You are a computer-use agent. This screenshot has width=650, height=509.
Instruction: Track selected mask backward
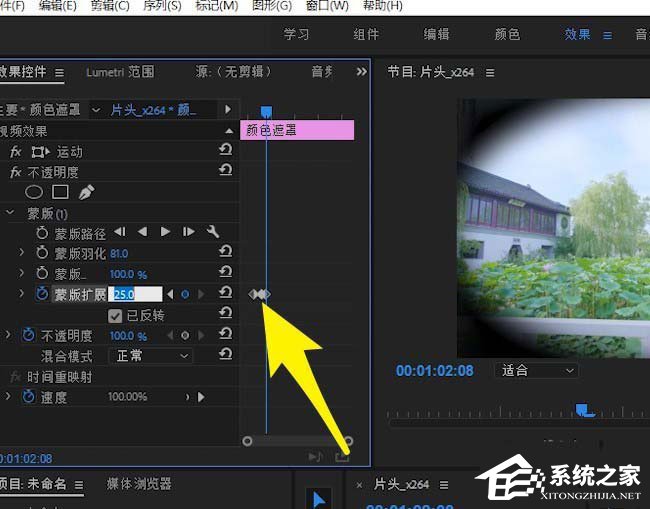point(143,232)
